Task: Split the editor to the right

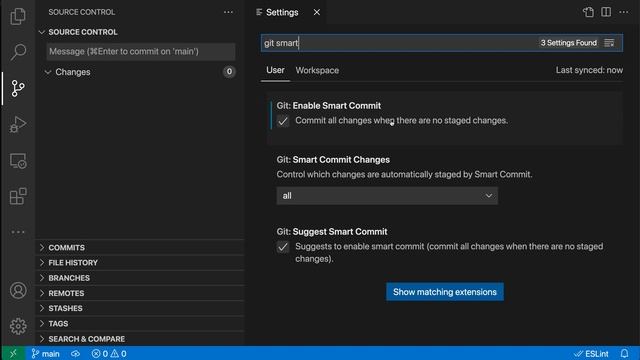Action: pyautogui.click(x=606, y=12)
